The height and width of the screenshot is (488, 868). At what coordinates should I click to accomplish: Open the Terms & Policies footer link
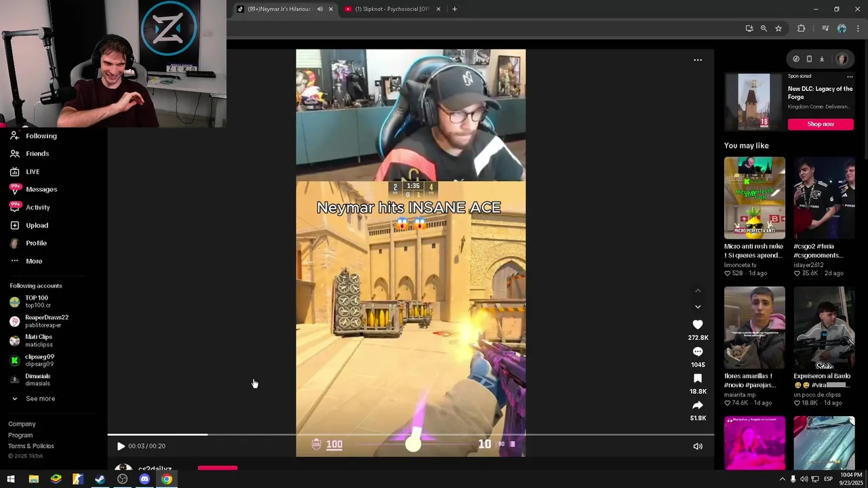pyautogui.click(x=31, y=446)
